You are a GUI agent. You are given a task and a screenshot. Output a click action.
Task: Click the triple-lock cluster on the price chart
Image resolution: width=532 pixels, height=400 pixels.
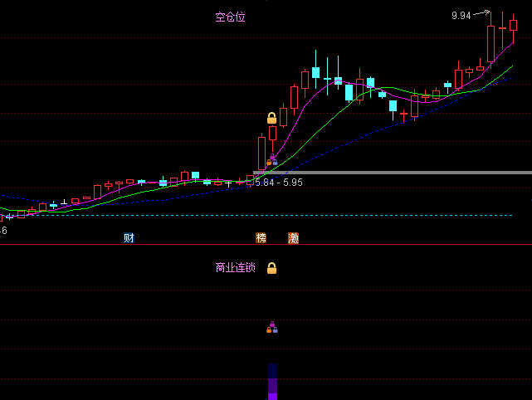point(272,160)
